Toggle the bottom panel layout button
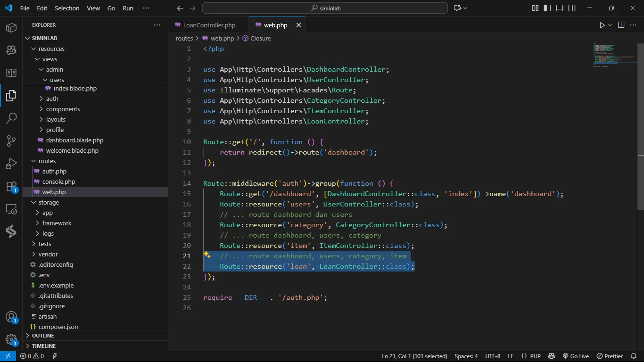Image resolution: width=644 pixels, height=362 pixels. coord(560,8)
